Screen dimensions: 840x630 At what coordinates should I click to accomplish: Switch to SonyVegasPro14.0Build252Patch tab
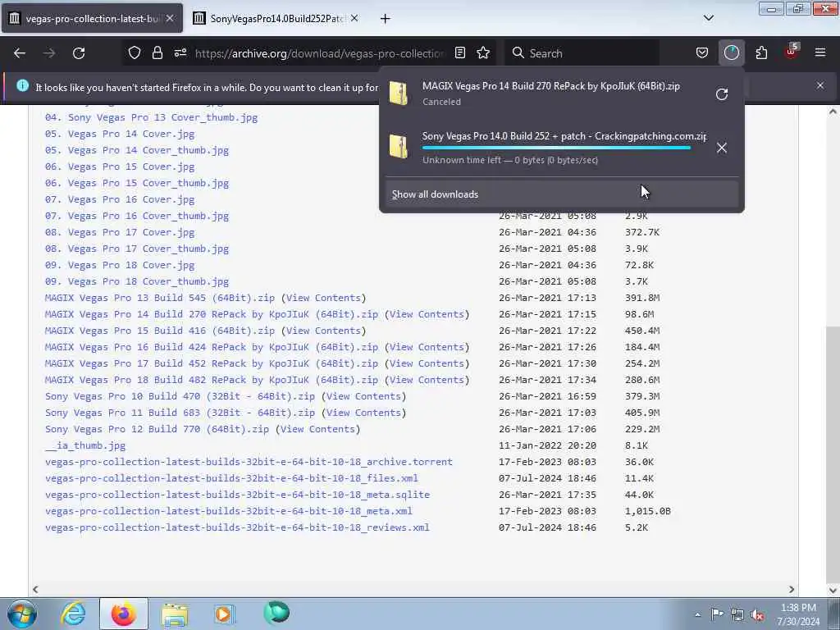point(276,18)
